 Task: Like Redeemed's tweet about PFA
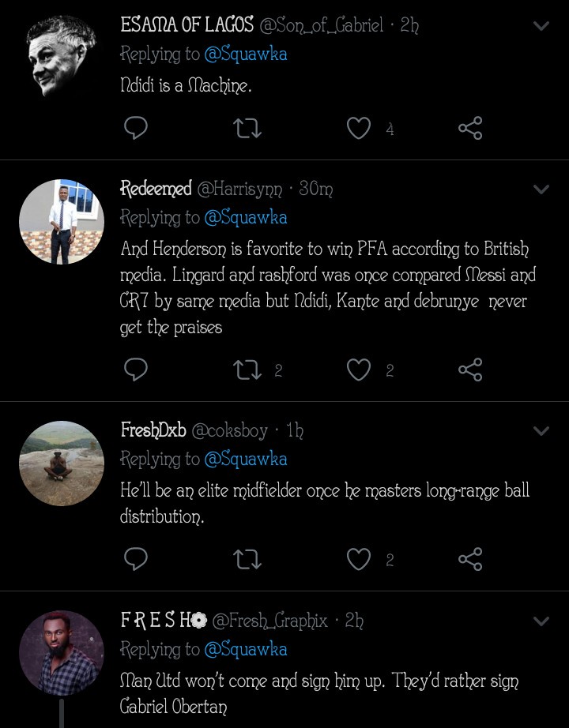pos(359,370)
